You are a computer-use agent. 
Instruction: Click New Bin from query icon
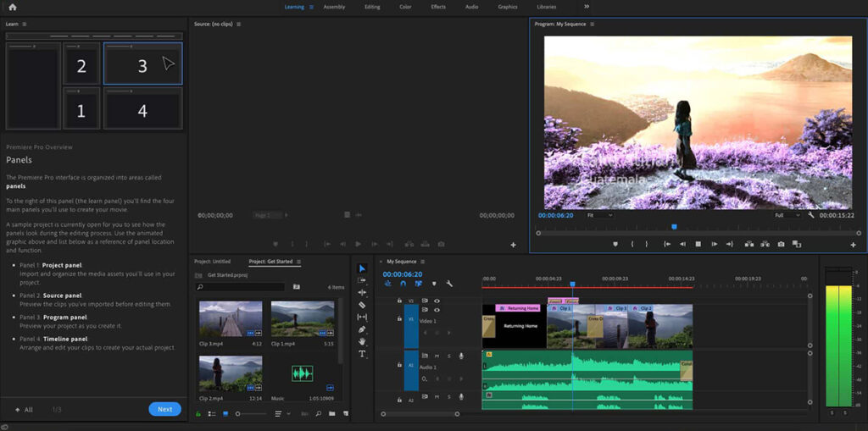point(297,286)
